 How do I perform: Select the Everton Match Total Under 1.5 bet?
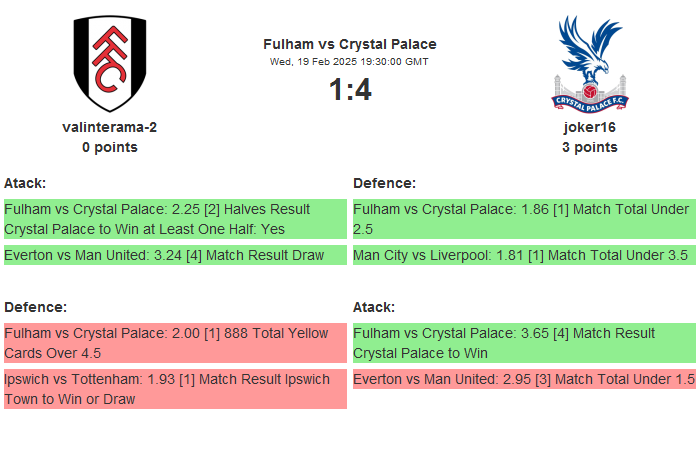[x=524, y=379]
